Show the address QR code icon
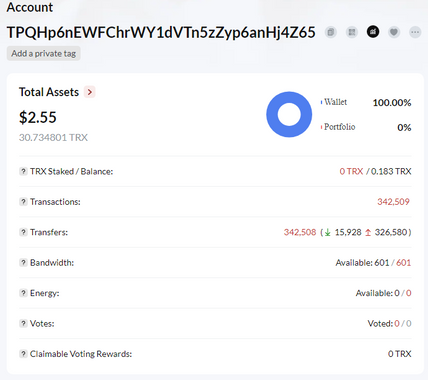This screenshot has height=380, width=428. coord(352,32)
